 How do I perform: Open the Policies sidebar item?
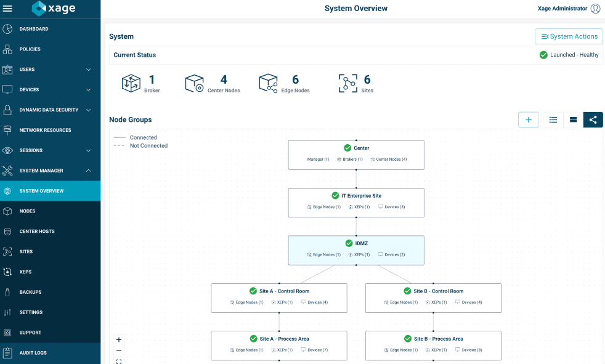[x=30, y=49]
